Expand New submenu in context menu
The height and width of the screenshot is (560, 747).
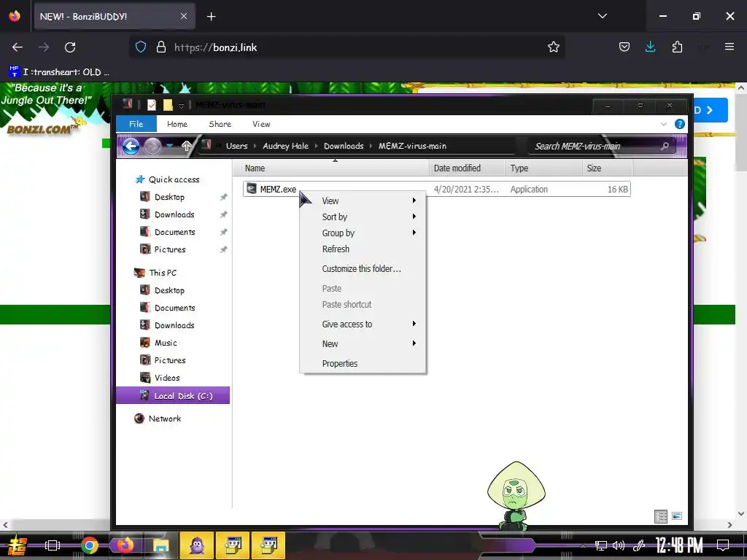click(x=363, y=344)
